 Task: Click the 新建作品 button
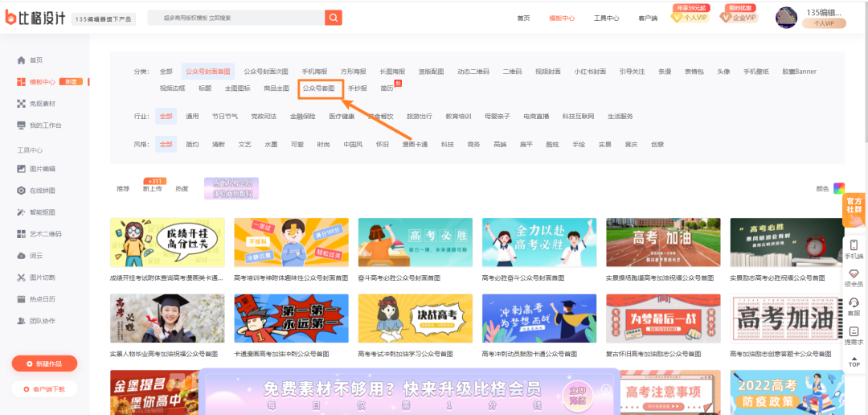(x=45, y=364)
